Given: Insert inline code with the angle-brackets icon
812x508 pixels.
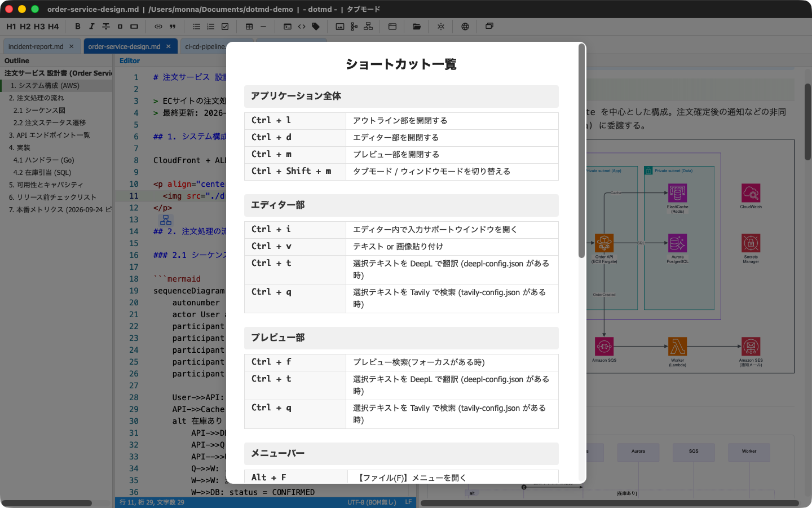Looking at the screenshot, I should (x=302, y=27).
